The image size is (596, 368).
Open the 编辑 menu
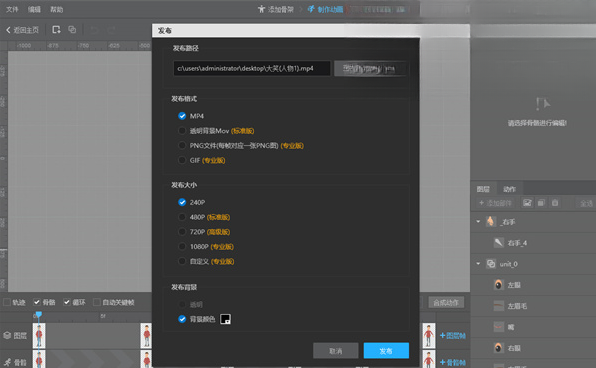coord(34,9)
